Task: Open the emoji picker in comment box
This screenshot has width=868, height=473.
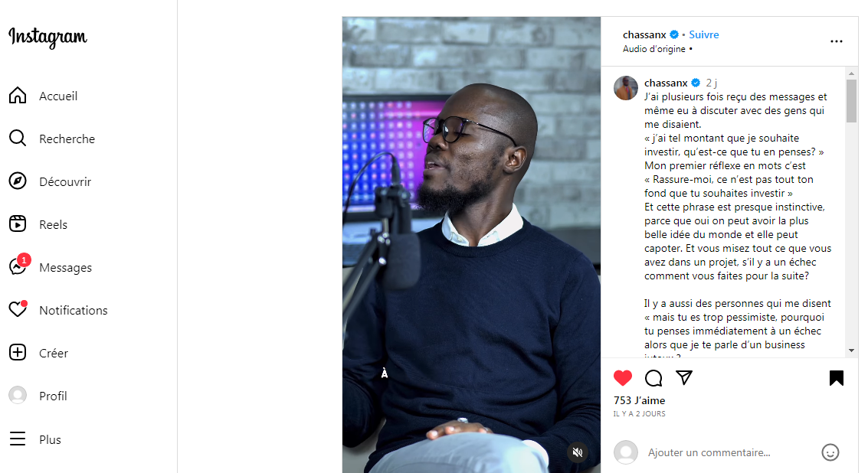Action: 830,452
